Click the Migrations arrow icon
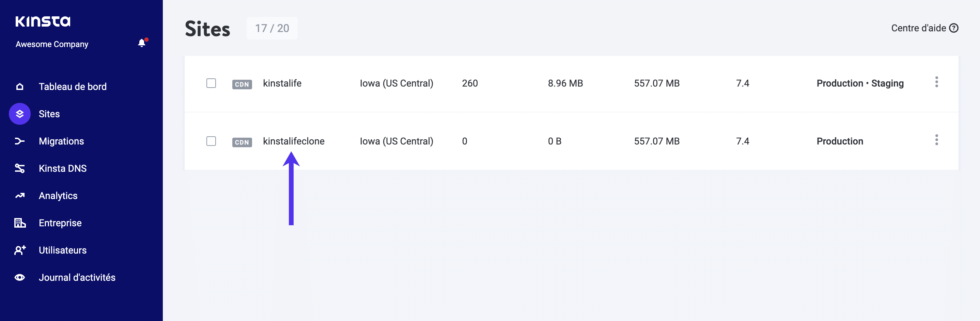 point(20,141)
